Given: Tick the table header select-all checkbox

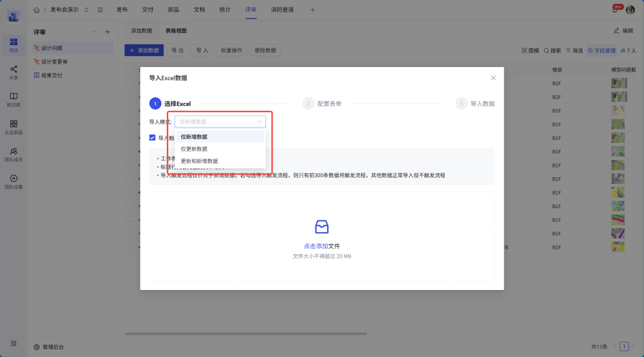Looking at the screenshot, I should [x=131, y=70].
